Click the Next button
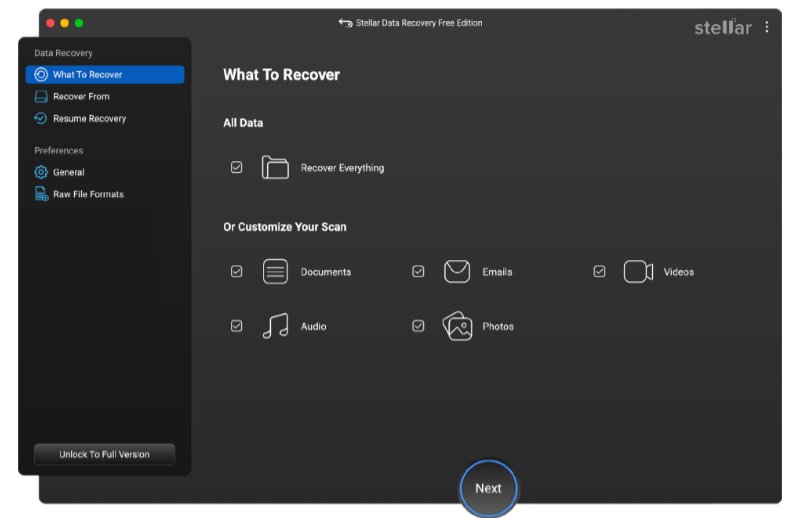Image resolution: width=799 pixels, height=518 pixels. click(x=488, y=488)
